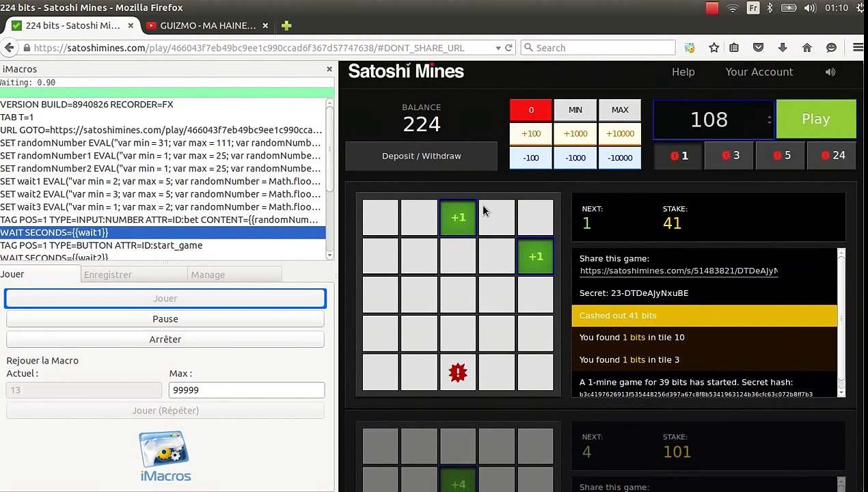The image size is (868, 492).
Task: Go to Firefox home page icon
Action: tap(807, 48)
